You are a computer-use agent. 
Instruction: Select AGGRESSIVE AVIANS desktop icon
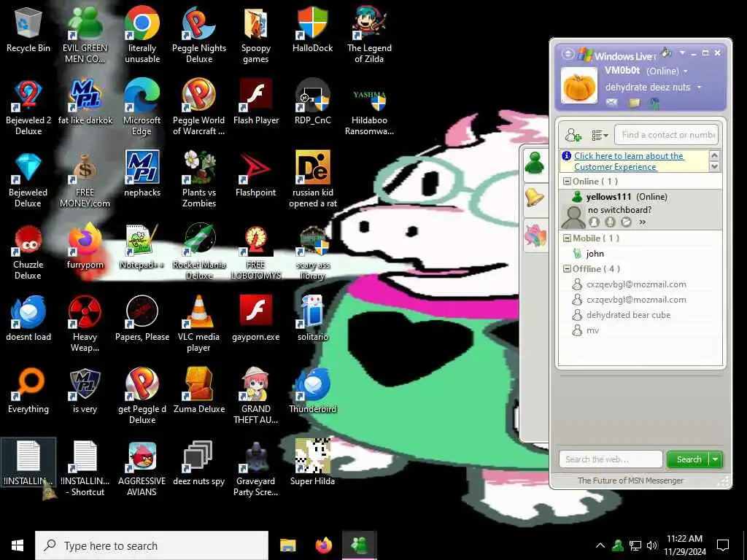click(x=142, y=469)
